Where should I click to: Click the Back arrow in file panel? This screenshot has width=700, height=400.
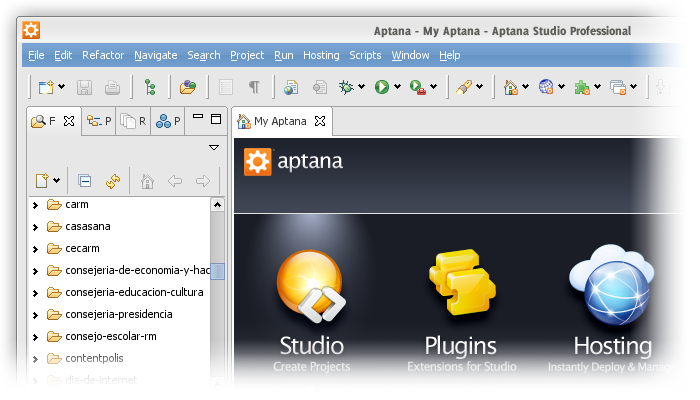(x=175, y=181)
